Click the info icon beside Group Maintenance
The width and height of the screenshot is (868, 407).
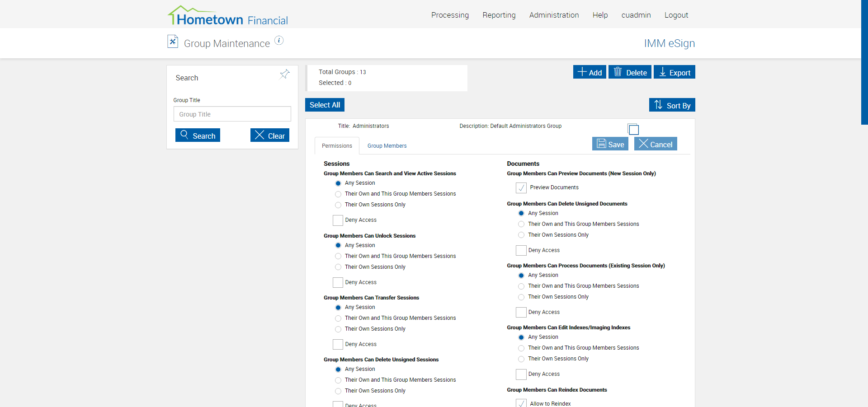click(x=279, y=41)
